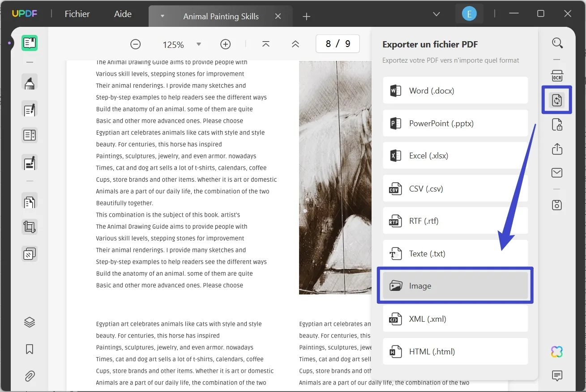Open the Edit PDF tool
Image resolution: width=586 pixels, height=392 pixels.
(29, 109)
